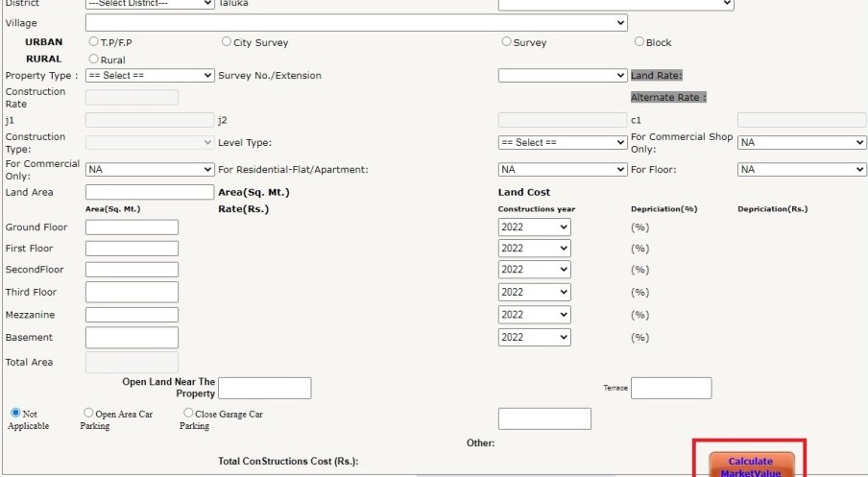Click the highlighted Alternate Rate label
The image size is (868, 477).
[668, 97]
